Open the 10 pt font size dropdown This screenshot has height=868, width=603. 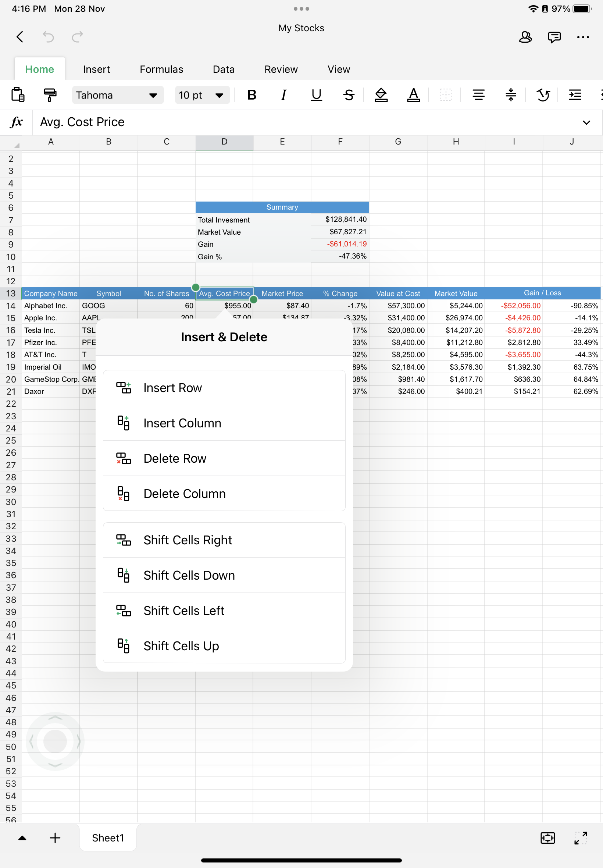pyautogui.click(x=202, y=95)
